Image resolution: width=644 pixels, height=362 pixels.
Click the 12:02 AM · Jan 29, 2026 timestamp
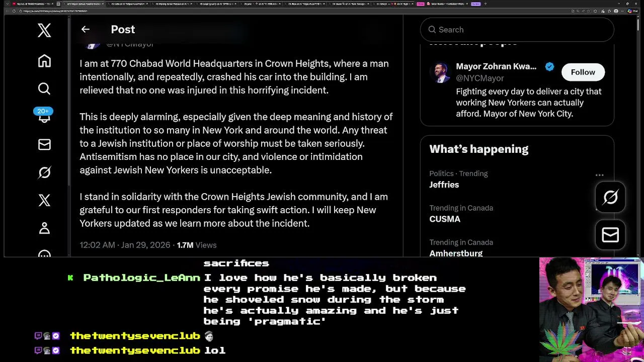(125, 245)
